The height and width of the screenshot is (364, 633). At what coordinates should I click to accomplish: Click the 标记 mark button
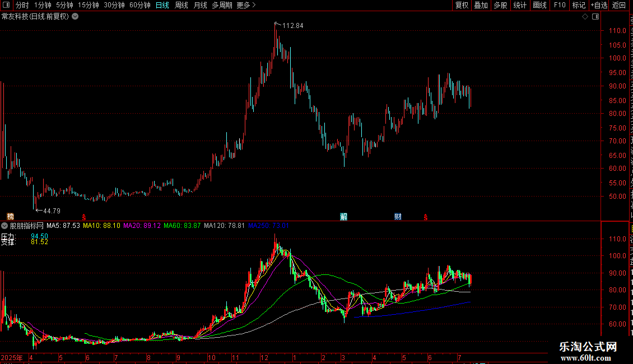pyautogui.click(x=579, y=5)
